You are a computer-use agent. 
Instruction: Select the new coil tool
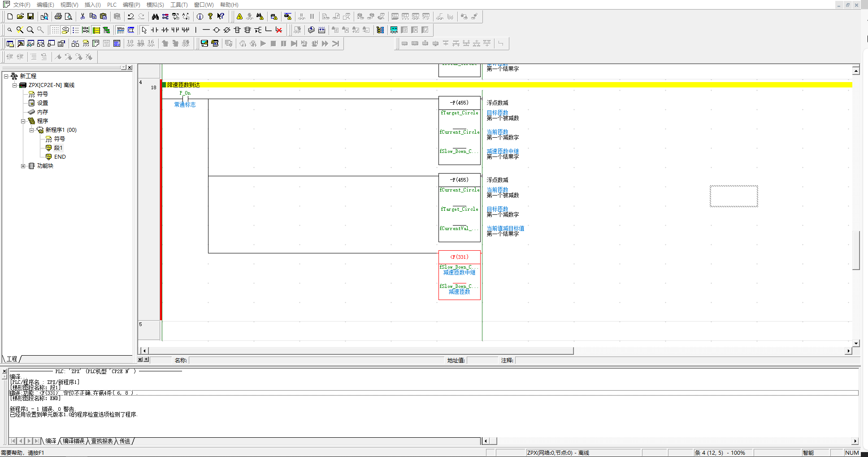[217, 30]
